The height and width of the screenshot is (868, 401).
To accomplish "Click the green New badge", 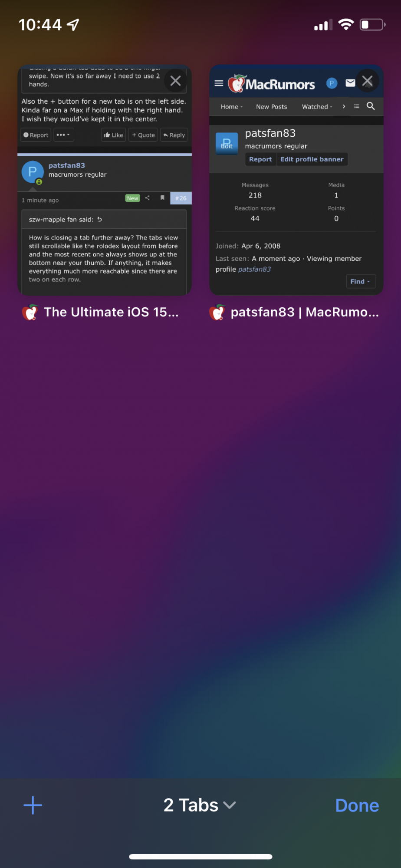I will [x=132, y=198].
